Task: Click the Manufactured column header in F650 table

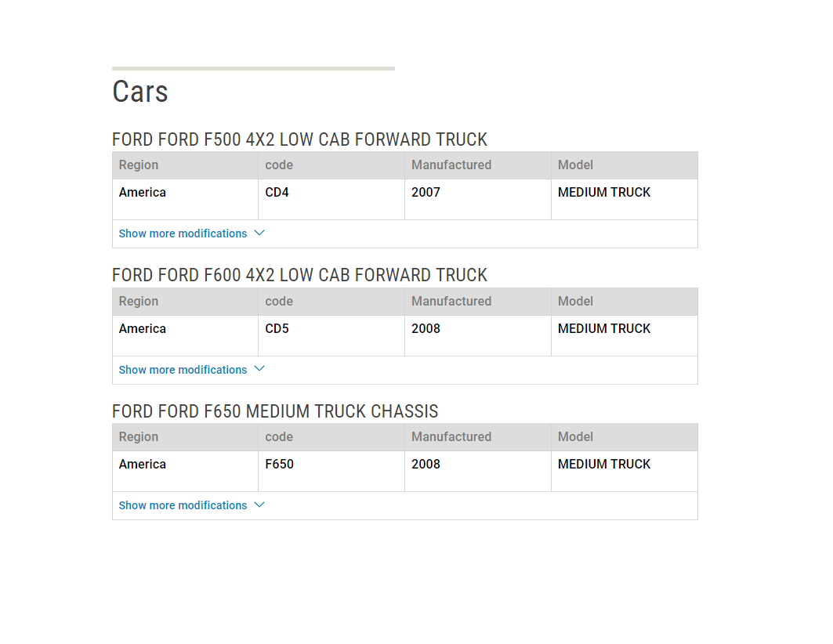Action: (x=451, y=436)
